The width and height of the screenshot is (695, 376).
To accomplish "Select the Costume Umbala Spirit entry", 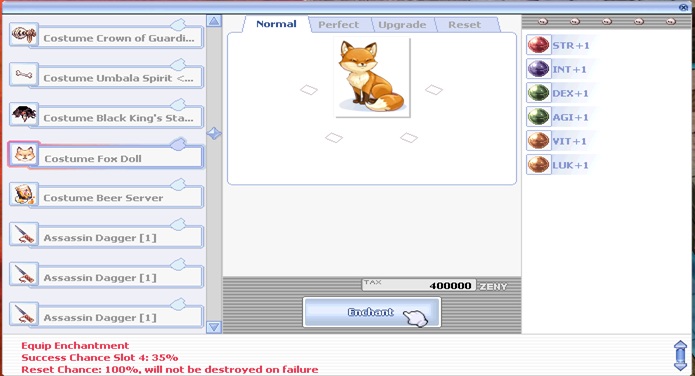I will point(106,75).
